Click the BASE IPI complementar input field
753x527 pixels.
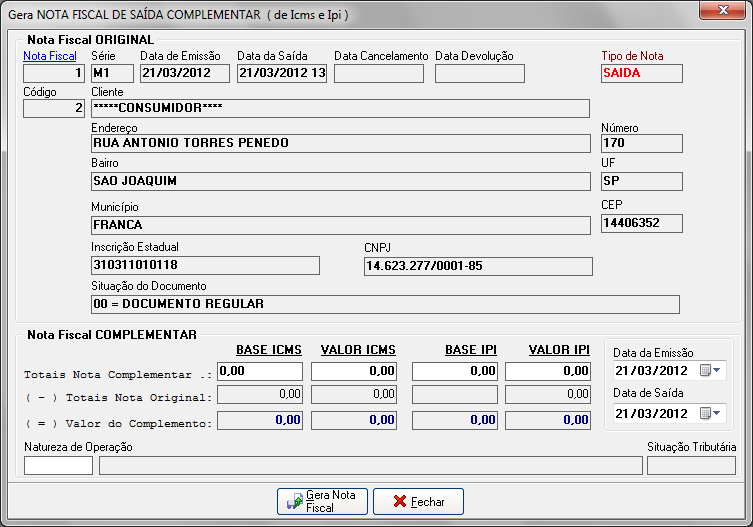pyautogui.click(x=455, y=371)
